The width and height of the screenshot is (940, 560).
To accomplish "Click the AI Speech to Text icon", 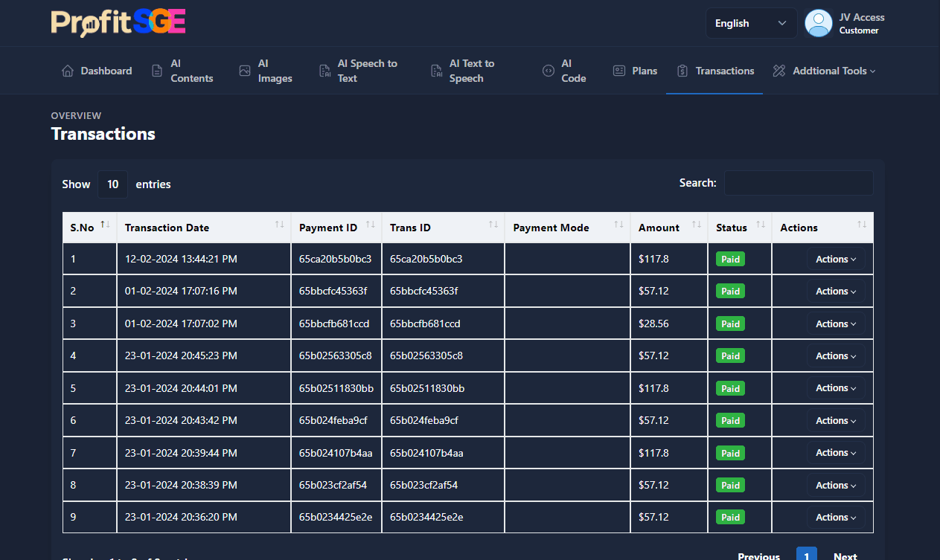I will (x=324, y=70).
